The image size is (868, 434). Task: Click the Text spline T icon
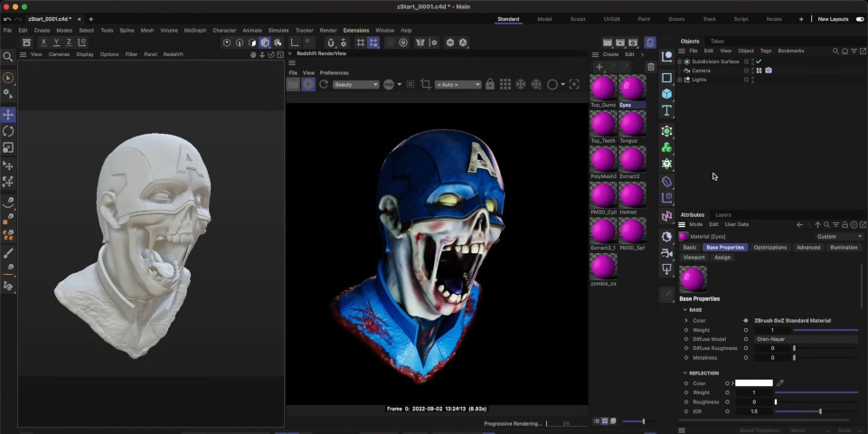[667, 110]
